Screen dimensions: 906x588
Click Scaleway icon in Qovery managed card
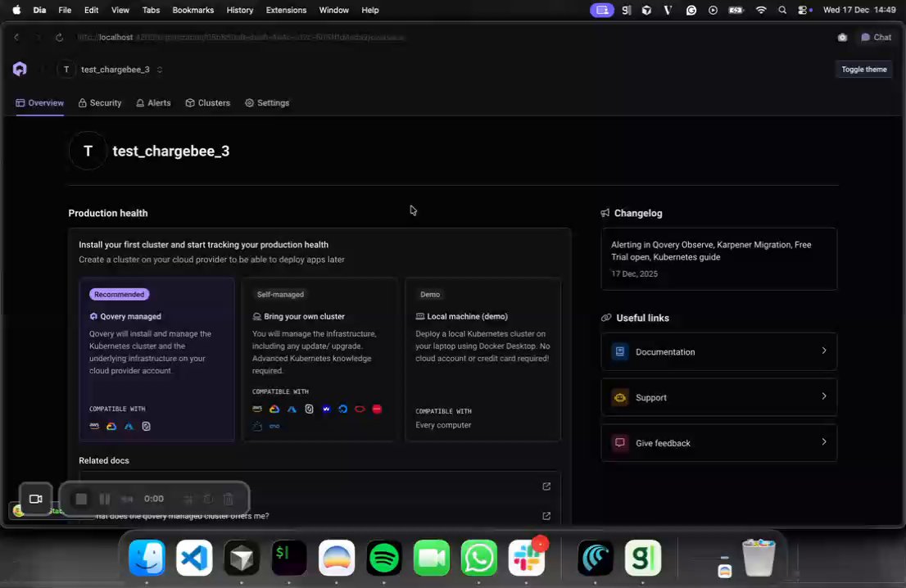(x=146, y=427)
